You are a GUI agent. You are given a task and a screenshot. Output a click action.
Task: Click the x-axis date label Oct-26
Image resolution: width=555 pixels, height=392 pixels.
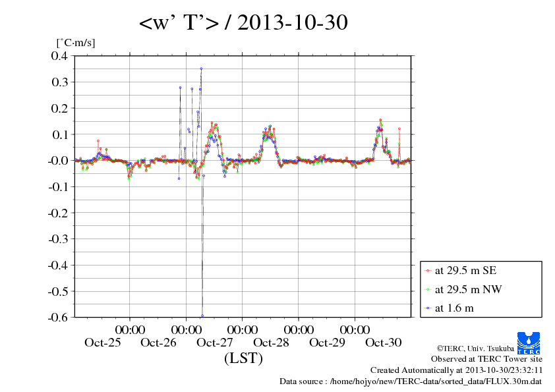159,343
